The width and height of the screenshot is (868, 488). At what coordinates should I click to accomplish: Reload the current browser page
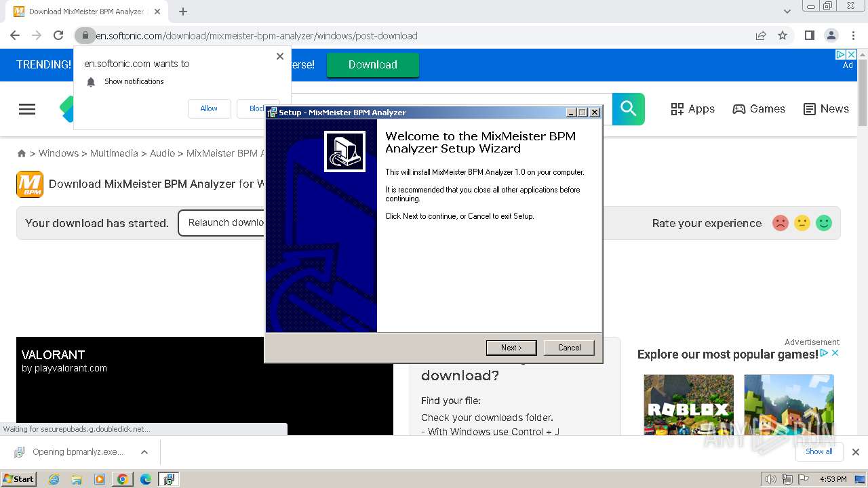coord(58,35)
